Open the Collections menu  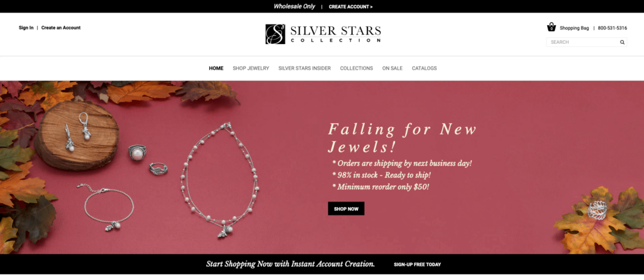click(x=357, y=68)
